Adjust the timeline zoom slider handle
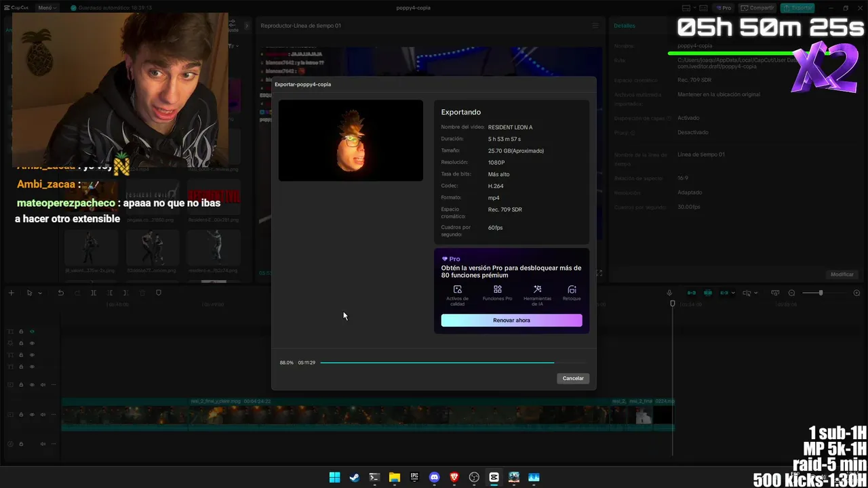 (x=821, y=293)
